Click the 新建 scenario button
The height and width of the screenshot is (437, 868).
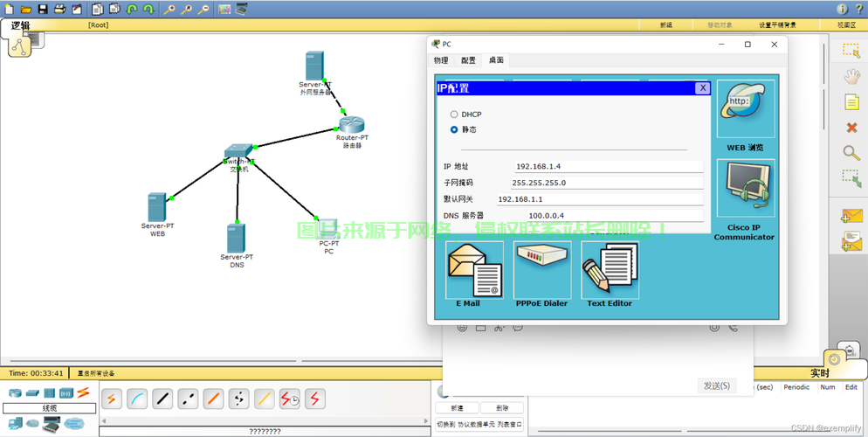point(457,408)
